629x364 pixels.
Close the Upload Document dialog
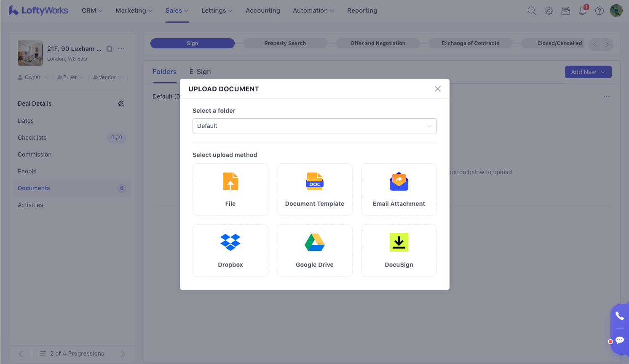tap(438, 89)
